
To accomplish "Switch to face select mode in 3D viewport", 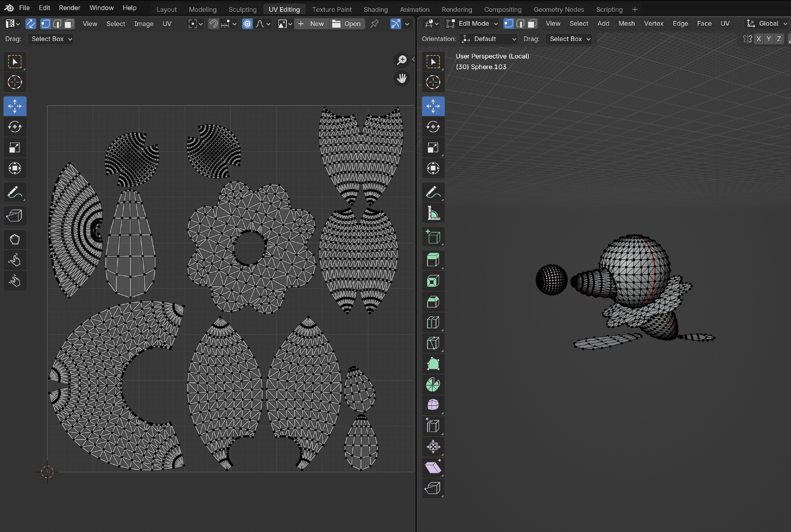I will (x=532, y=24).
